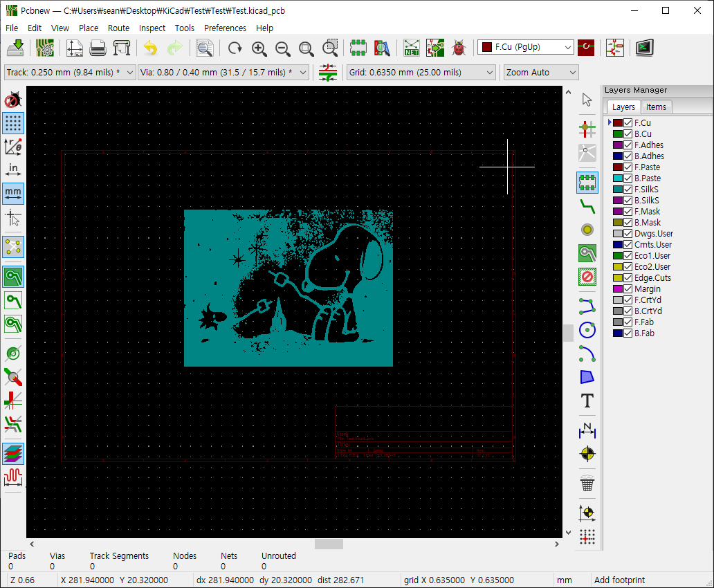Switch to the Items tab

(656, 107)
